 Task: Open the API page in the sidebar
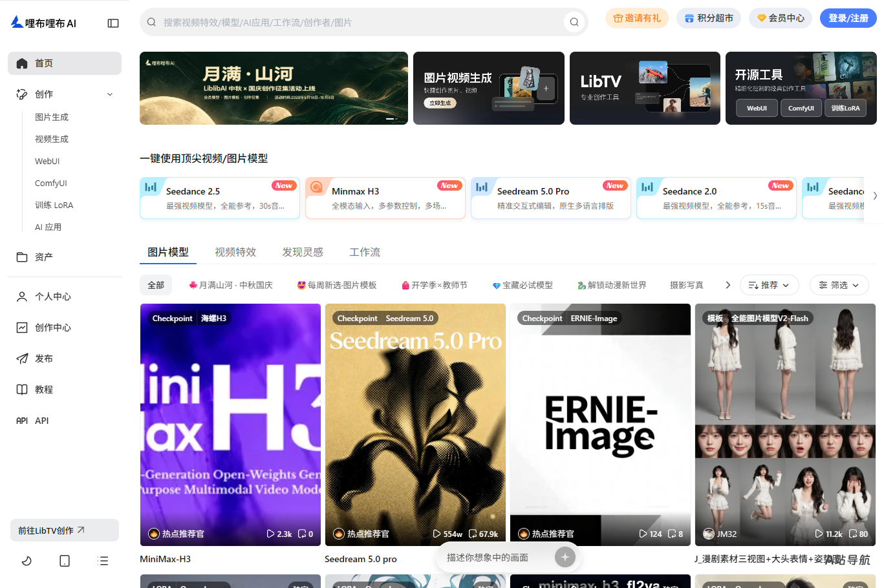(65, 421)
